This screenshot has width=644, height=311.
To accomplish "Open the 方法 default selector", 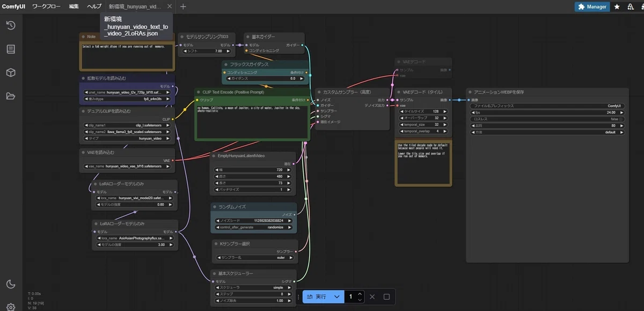I will click(547, 132).
